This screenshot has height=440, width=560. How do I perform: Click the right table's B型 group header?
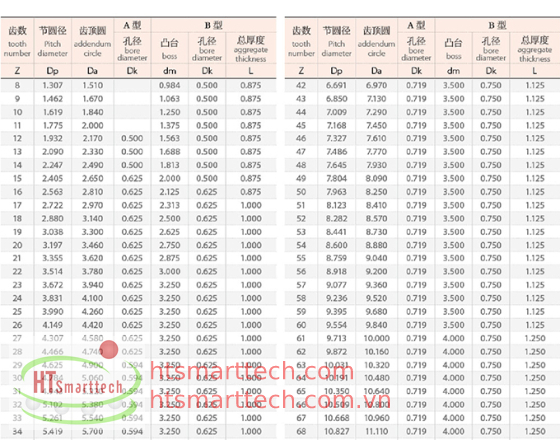pos(498,25)
